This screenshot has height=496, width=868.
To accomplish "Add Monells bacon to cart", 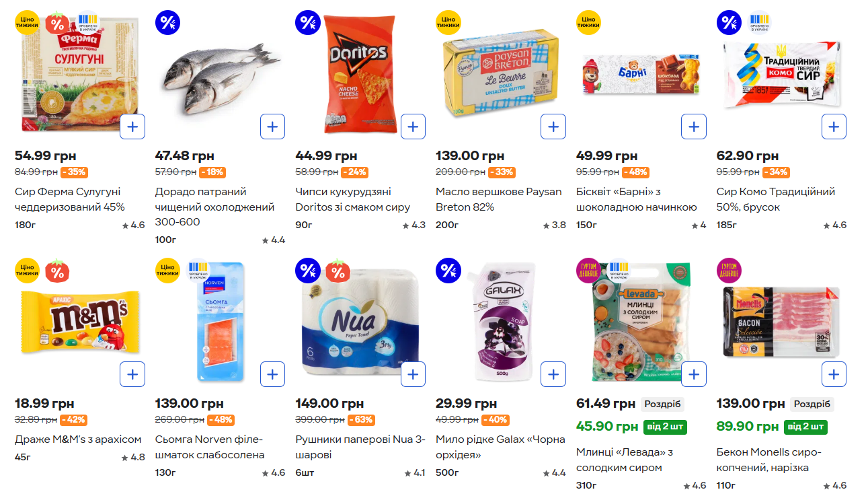I will [x=834, y=374].
